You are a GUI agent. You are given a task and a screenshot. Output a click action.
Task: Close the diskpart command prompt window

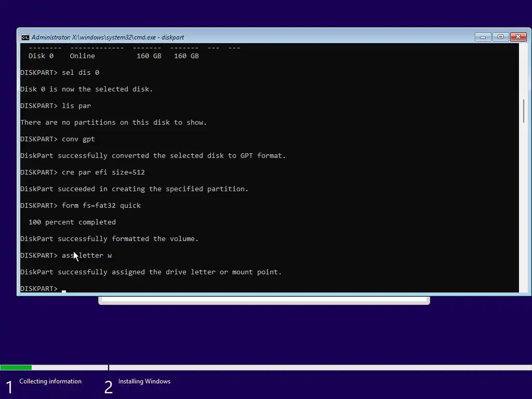coord(518,37)
